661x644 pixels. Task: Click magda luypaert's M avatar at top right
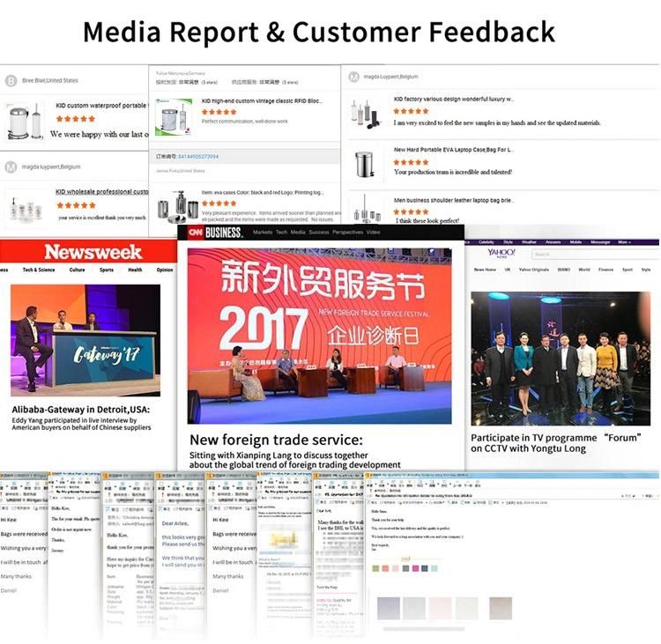[x=353, y=77]
